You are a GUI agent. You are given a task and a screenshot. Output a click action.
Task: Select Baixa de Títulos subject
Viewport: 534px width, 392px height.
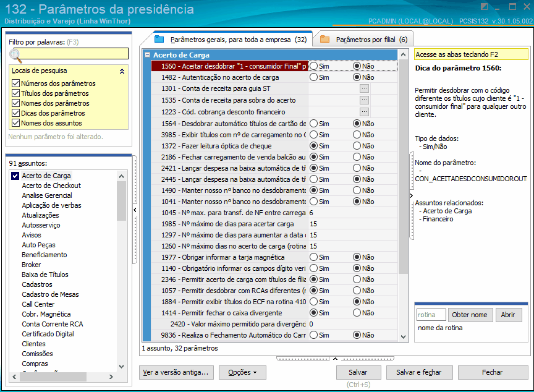point(45,275)
